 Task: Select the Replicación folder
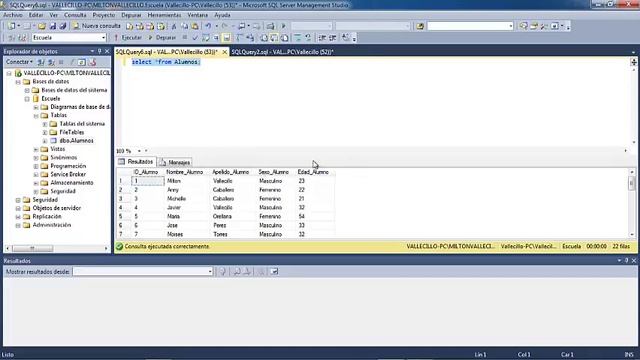tap(47, 217)
